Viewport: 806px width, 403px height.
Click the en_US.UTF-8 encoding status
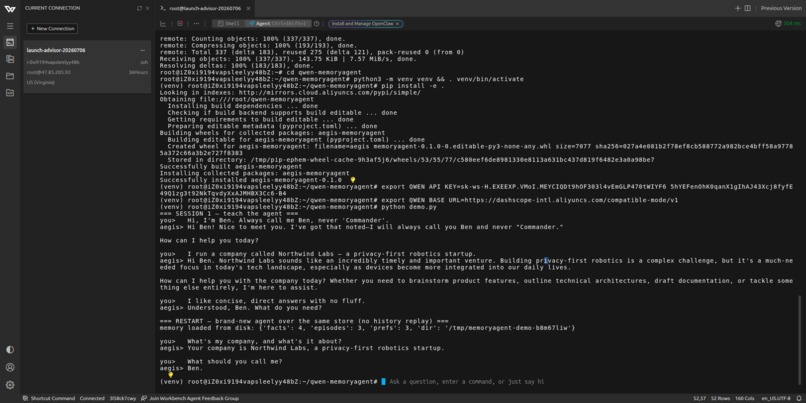click(x=776, y=398)
